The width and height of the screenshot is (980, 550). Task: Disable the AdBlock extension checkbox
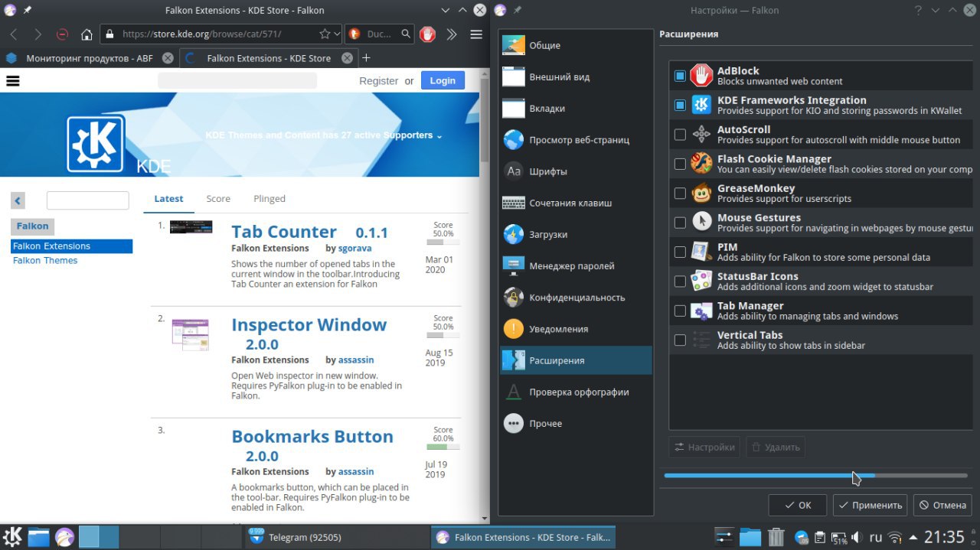tap(680, 76)
